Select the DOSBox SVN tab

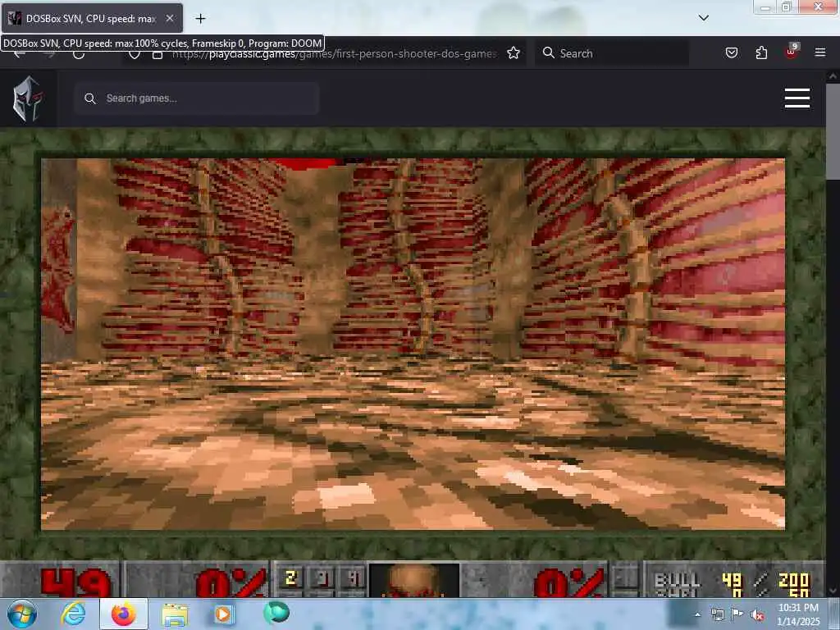click(x=92, y=18)
